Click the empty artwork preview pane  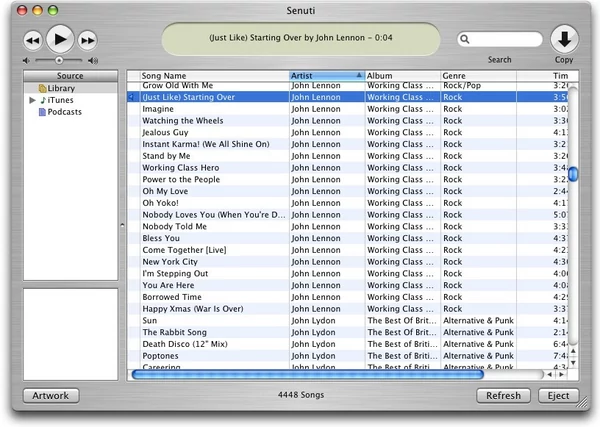point(70,334)
